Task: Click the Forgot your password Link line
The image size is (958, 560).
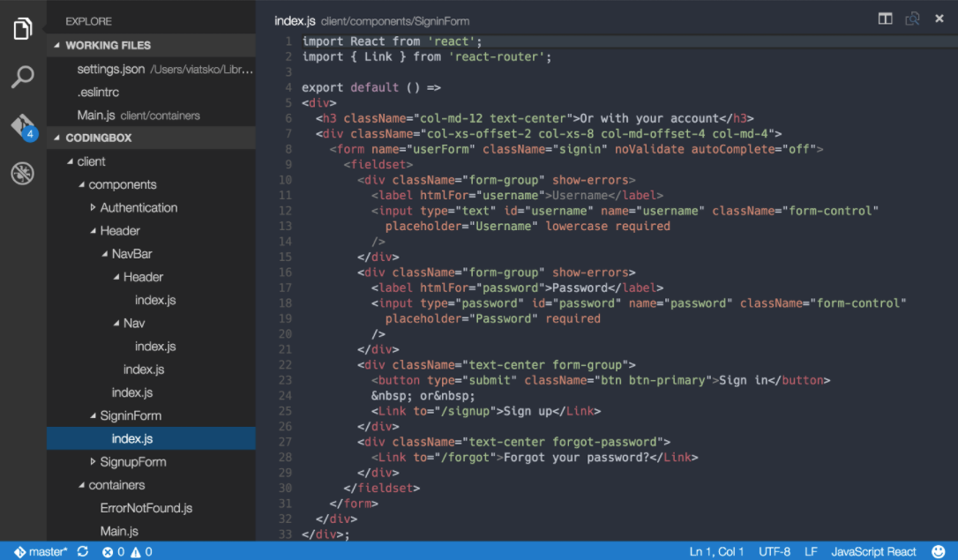Action: pyautogui.click(x=534, y=458)
